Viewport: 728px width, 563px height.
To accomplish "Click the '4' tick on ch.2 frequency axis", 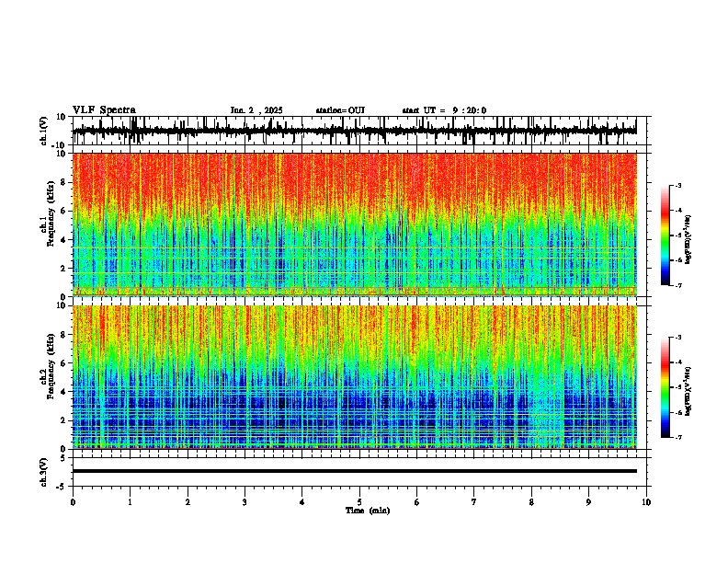I will pos(63,392).
